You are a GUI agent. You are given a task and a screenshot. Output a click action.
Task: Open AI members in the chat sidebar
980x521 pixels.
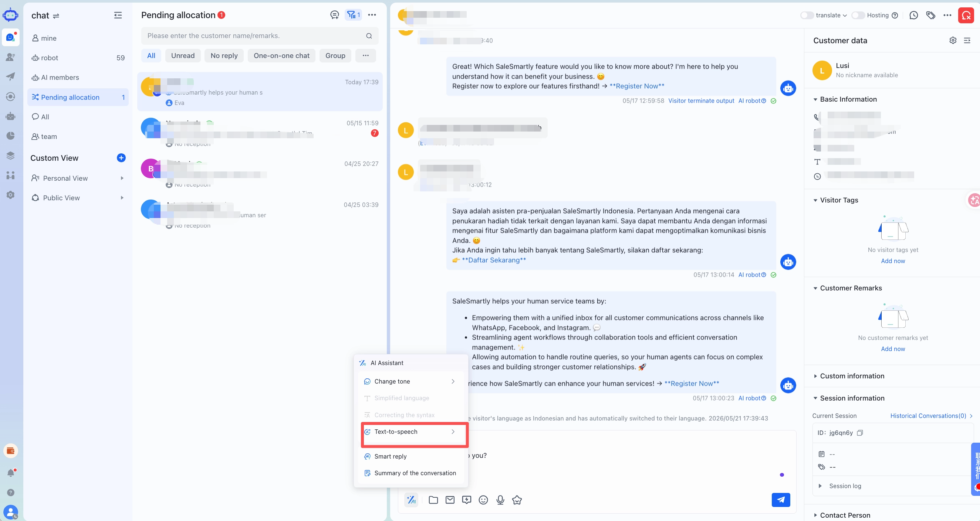tap(78, 78)
